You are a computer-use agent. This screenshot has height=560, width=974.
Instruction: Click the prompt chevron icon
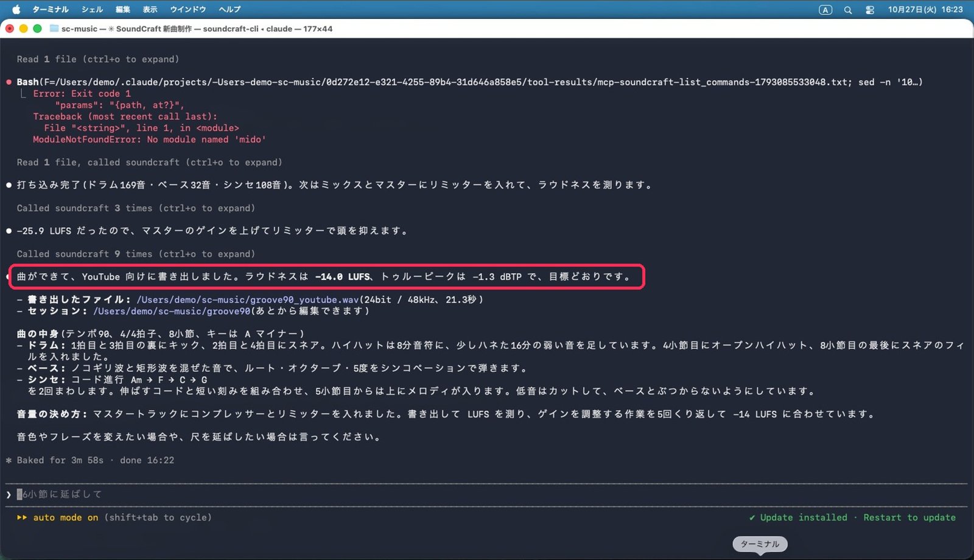9,494
